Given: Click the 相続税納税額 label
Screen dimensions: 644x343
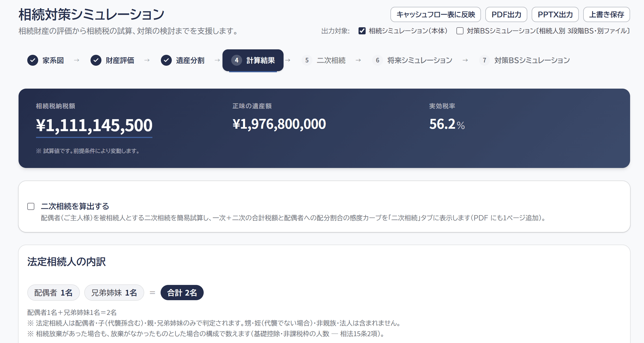Looking at the screenshot, I should click(56, 106).
